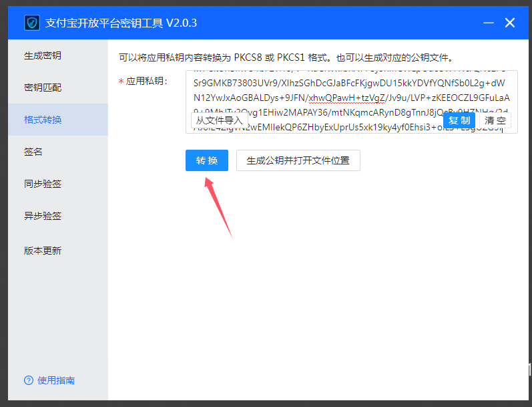Click 生成公钥并打开文件位置 button
The width and height of the screenshot is (532, 407).
tap(298, 160)
